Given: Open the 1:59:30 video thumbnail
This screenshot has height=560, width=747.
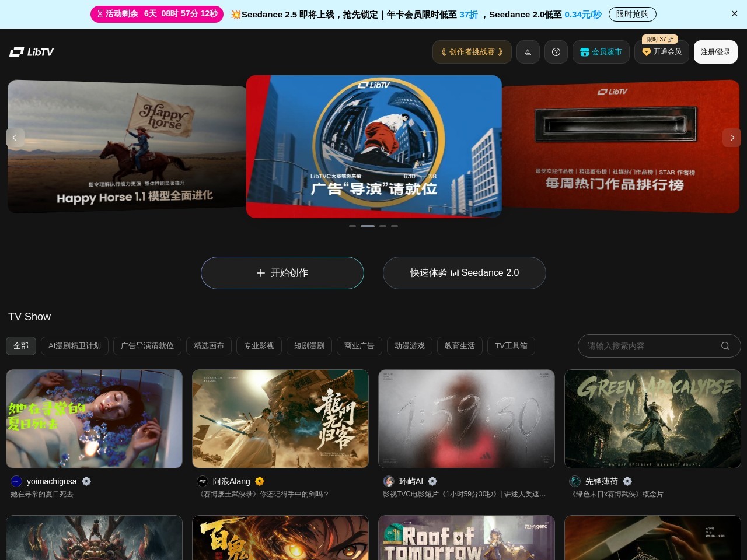Looking at the screenshot, I should pos(466,419).
